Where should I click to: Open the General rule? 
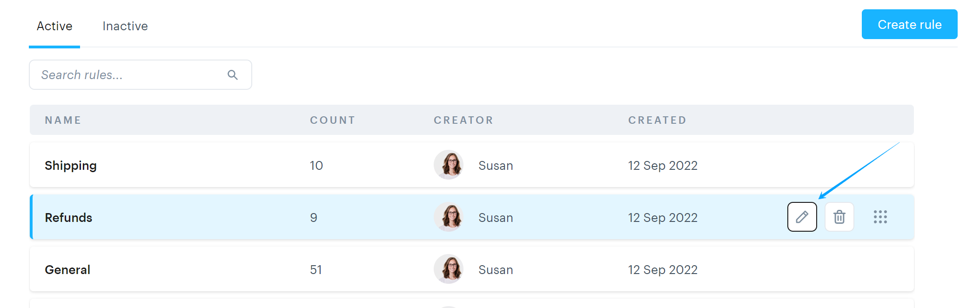(x=67, y=270)
